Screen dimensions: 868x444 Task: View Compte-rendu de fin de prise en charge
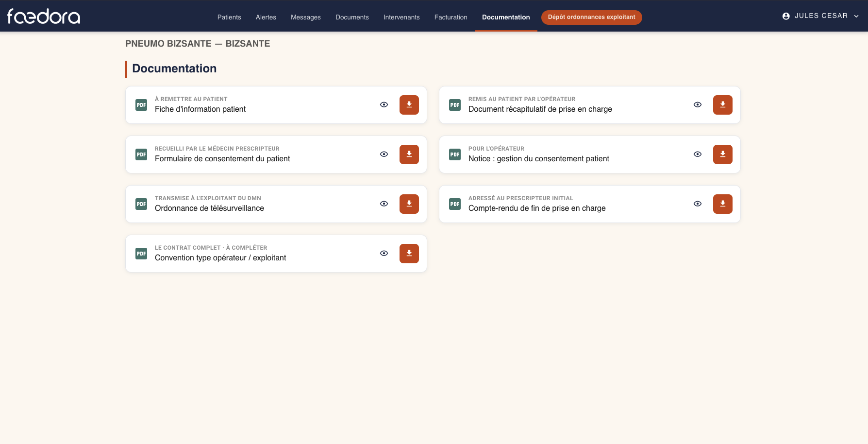click(698, 204)
